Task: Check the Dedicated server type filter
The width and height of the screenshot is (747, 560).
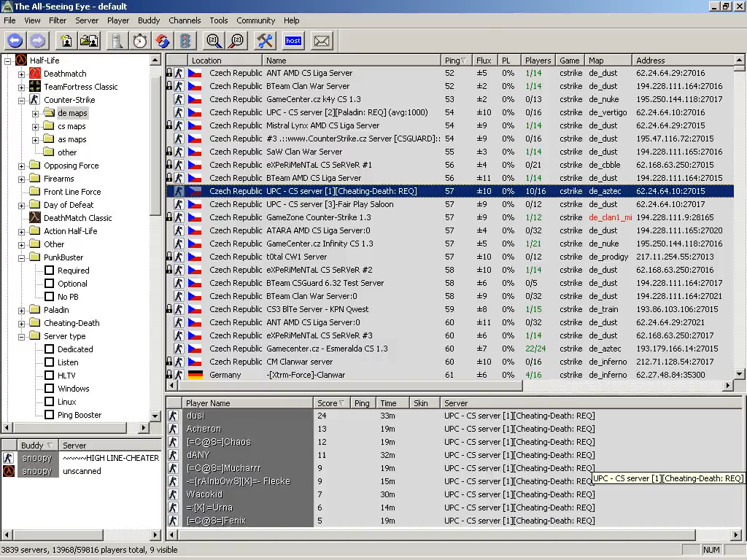Action: (49, 349)
